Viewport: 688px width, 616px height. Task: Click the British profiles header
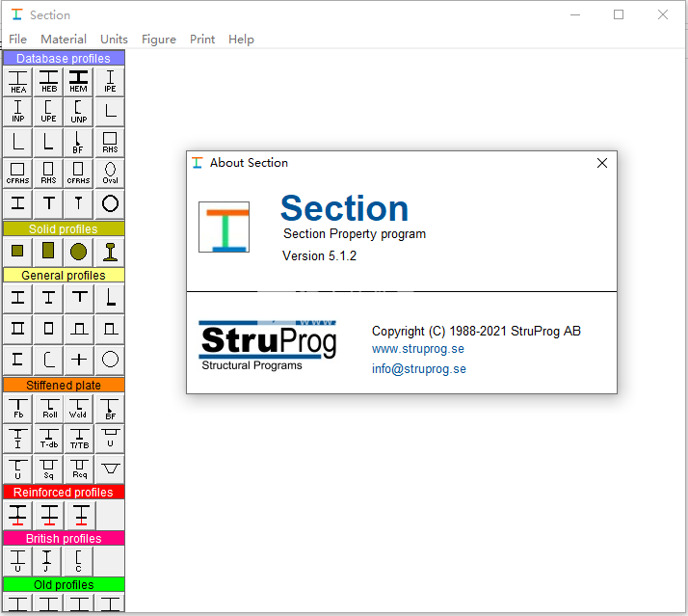tap(64, 538)
